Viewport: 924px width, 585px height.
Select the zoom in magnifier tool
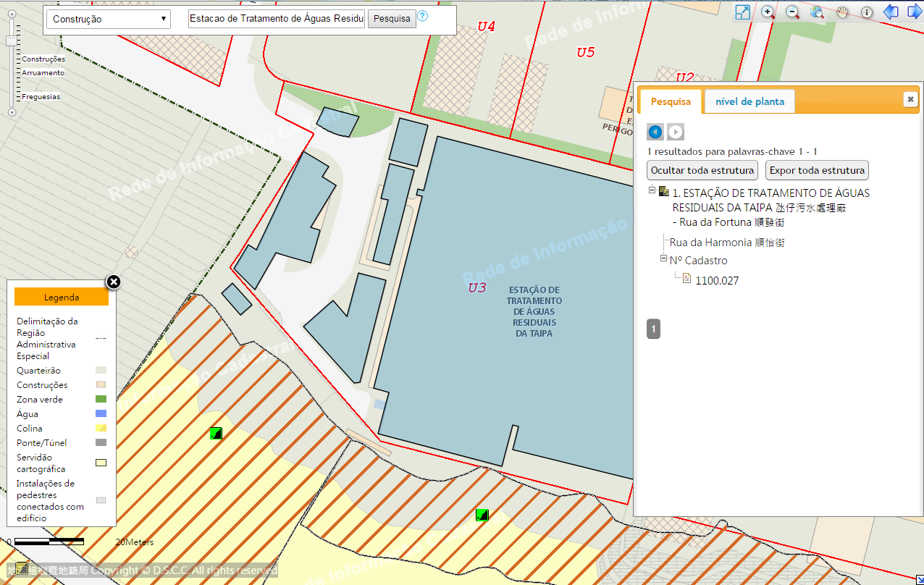[768, 12]
